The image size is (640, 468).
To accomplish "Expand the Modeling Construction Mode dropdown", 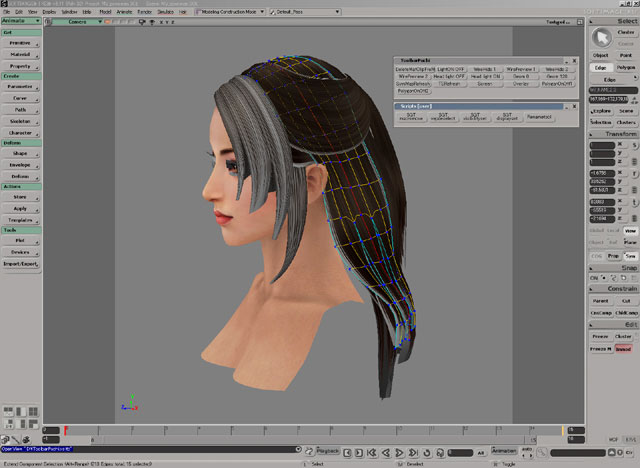I will [x=232, y=11].
